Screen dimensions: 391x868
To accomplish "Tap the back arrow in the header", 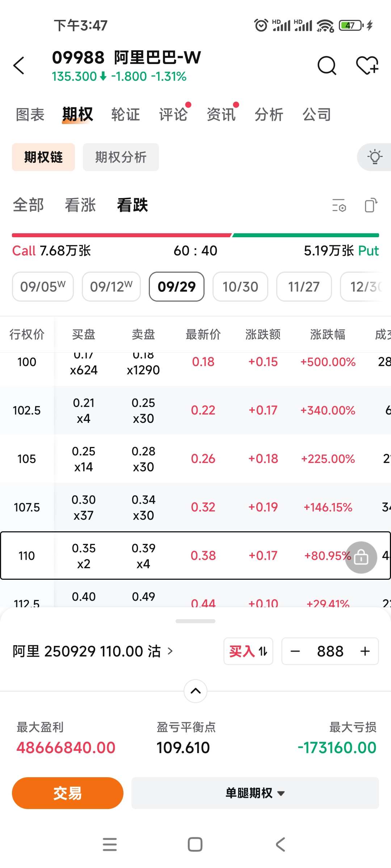I will click(x=19, y=65).
